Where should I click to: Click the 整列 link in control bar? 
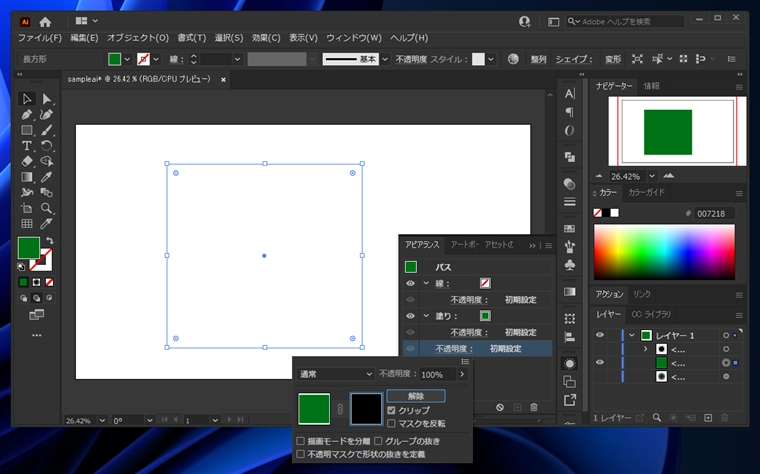538,59
